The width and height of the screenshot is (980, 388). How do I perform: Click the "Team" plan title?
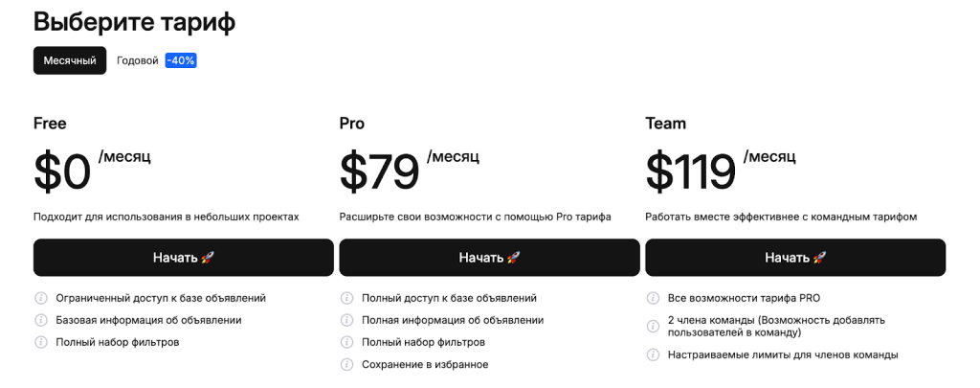(x=665, y=124)
